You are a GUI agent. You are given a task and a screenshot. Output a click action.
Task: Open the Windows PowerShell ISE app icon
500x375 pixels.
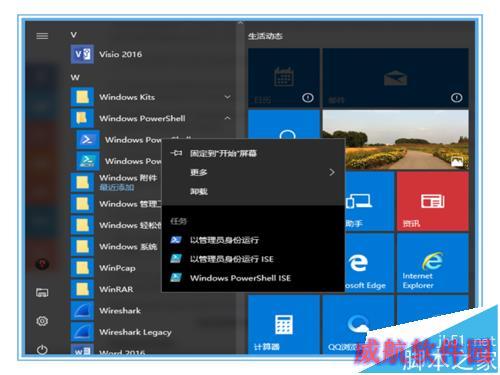coord(88,161)
